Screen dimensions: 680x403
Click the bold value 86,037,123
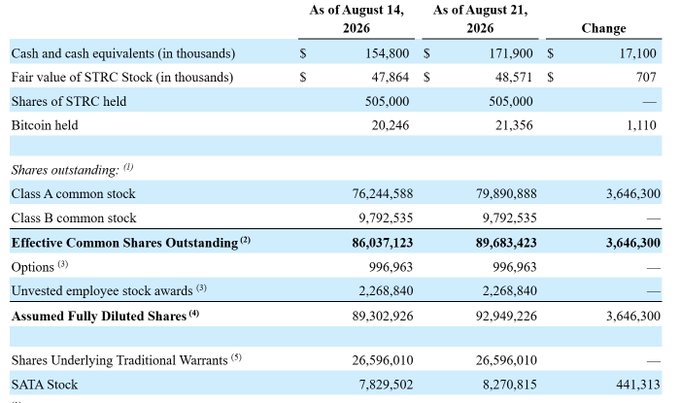point(382,243)
